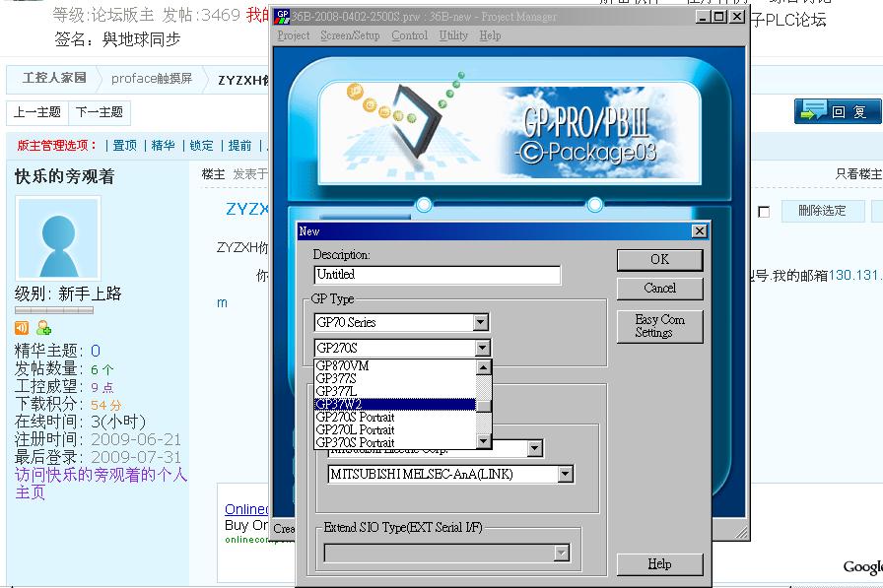The image size is (883, 588).
Task: Expand the MITSUBISHI MELSEC-AnA(LINK) dropdown
Action: (565, 474)
